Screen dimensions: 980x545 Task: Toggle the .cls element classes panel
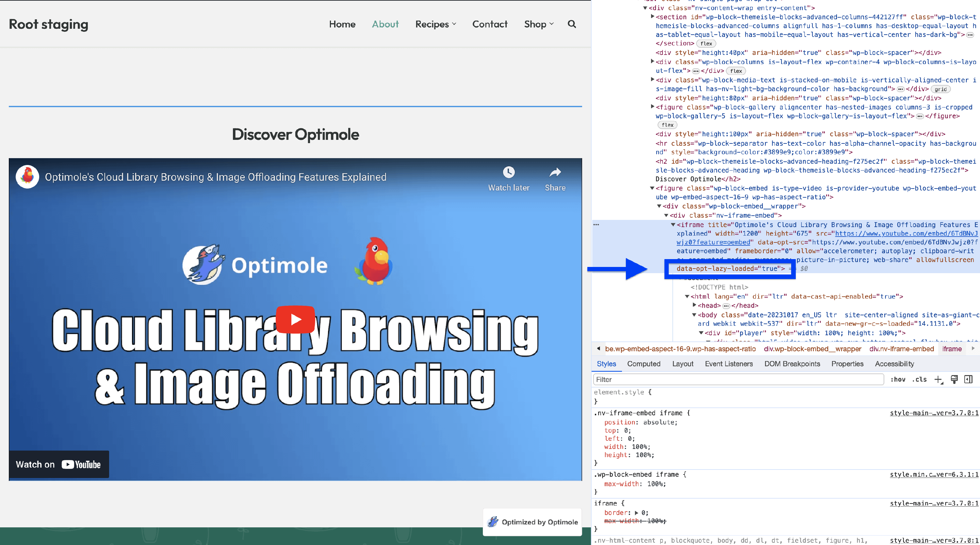919,379
